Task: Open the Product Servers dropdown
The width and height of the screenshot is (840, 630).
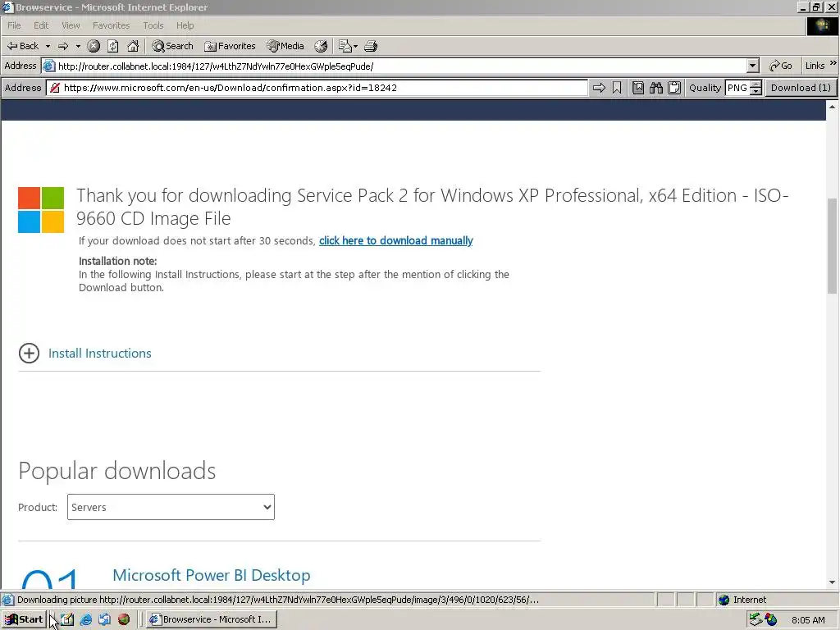Action: tap(171, 507)
